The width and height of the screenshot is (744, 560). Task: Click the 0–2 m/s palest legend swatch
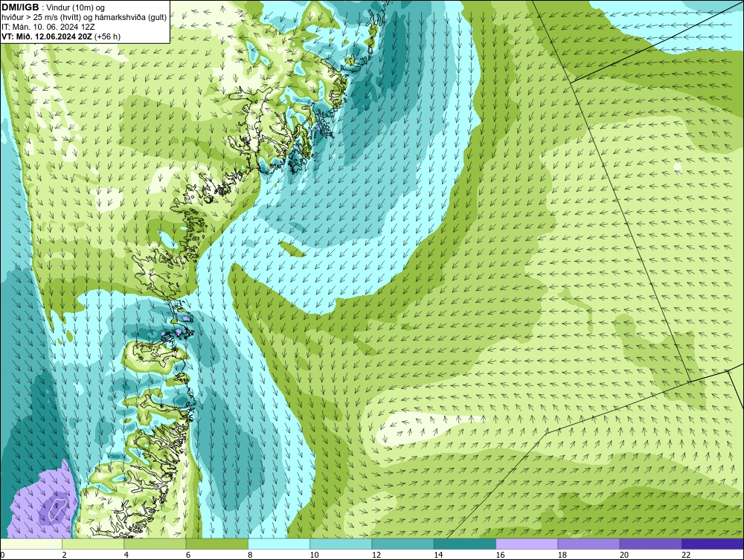point(31,544)
